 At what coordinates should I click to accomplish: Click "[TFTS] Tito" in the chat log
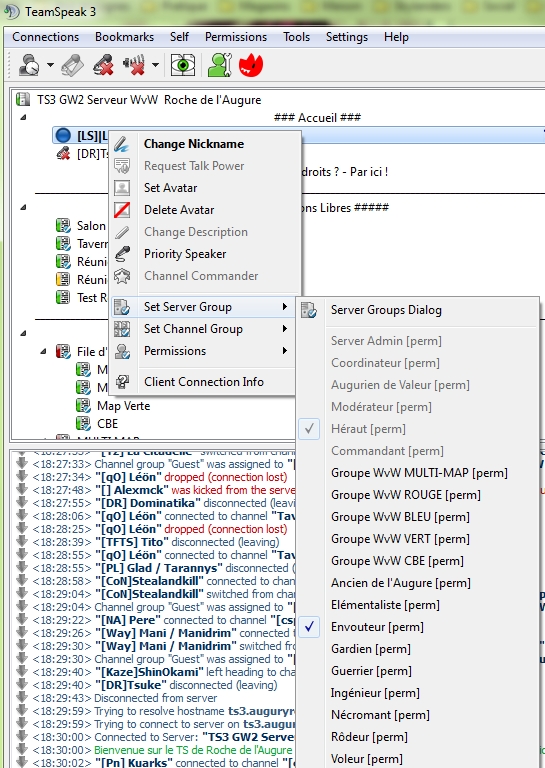click(131, 542)
